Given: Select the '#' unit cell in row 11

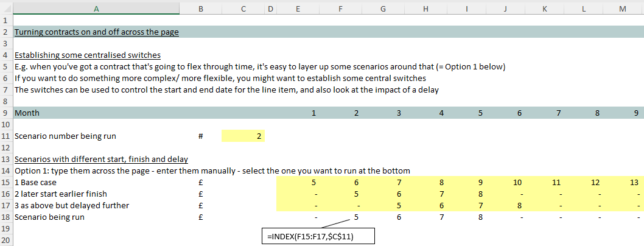Looking at the screenshot, I should (200, 136).
